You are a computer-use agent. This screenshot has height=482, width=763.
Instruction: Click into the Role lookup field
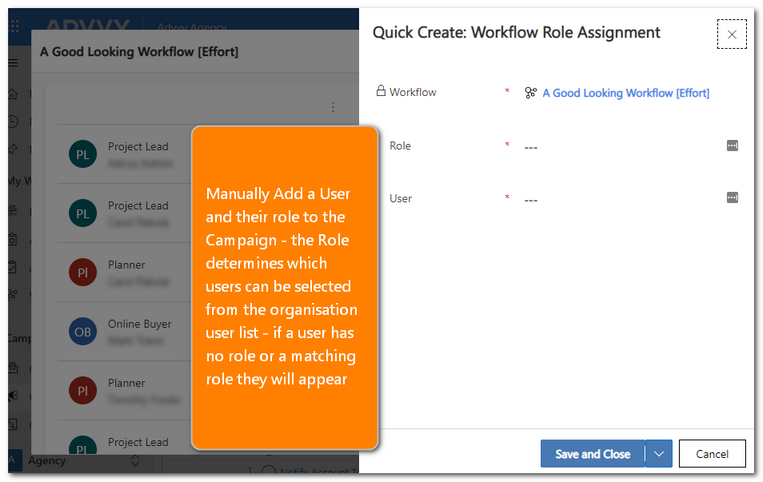[620, 146]
